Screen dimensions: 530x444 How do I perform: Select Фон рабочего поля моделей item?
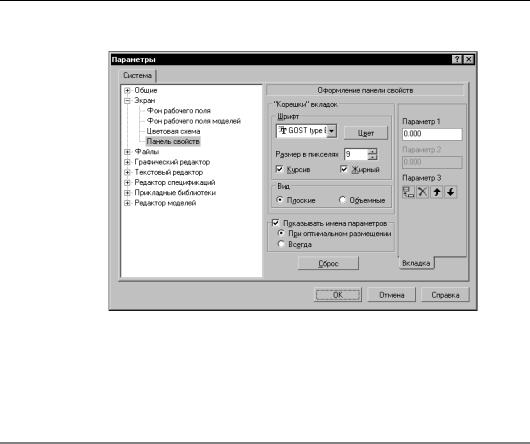coord(193,121)
